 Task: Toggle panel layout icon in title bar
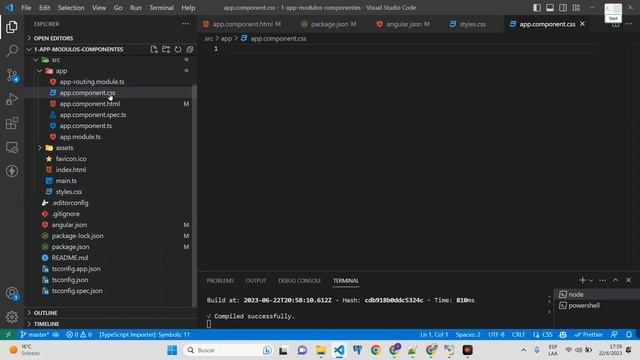(550, 8)
